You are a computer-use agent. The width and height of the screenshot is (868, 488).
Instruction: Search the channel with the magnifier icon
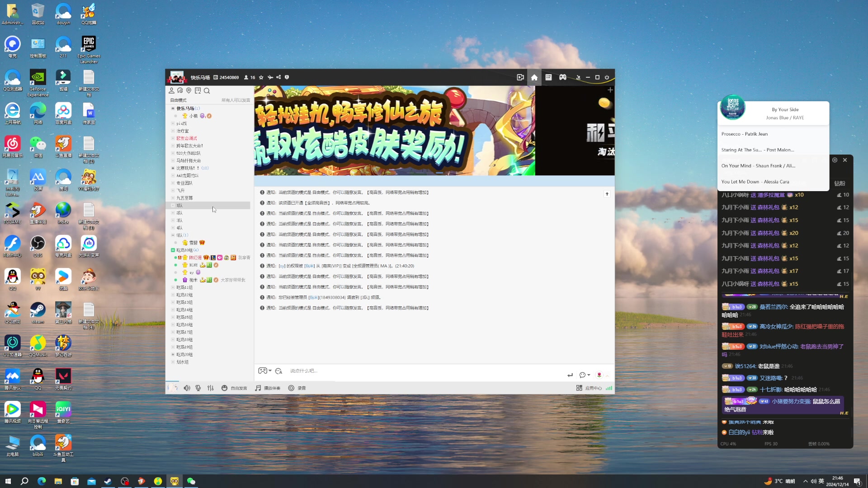207,90
